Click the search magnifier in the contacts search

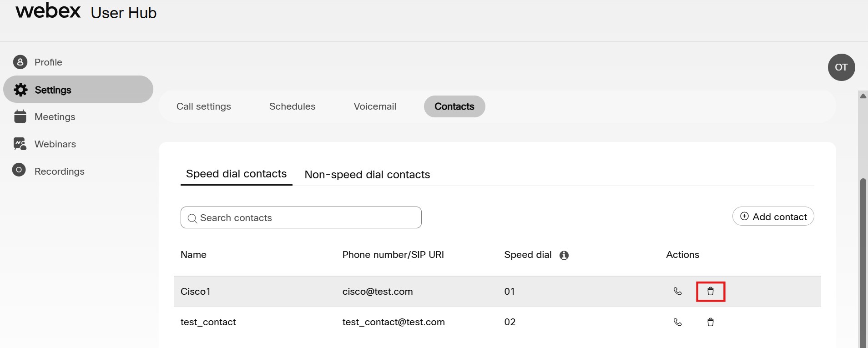(x=192, y=218)
